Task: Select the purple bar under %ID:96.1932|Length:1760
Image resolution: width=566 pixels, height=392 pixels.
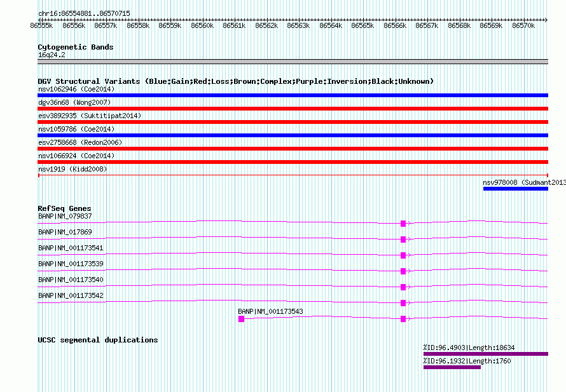Action: point(452,367)
